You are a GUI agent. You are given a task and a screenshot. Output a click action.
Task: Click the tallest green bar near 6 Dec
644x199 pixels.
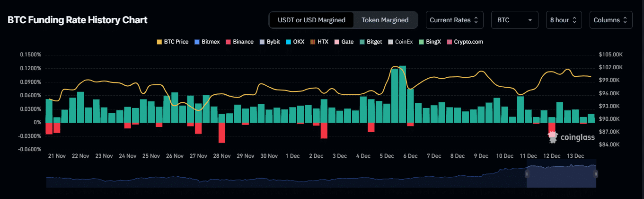pos(403,94)
